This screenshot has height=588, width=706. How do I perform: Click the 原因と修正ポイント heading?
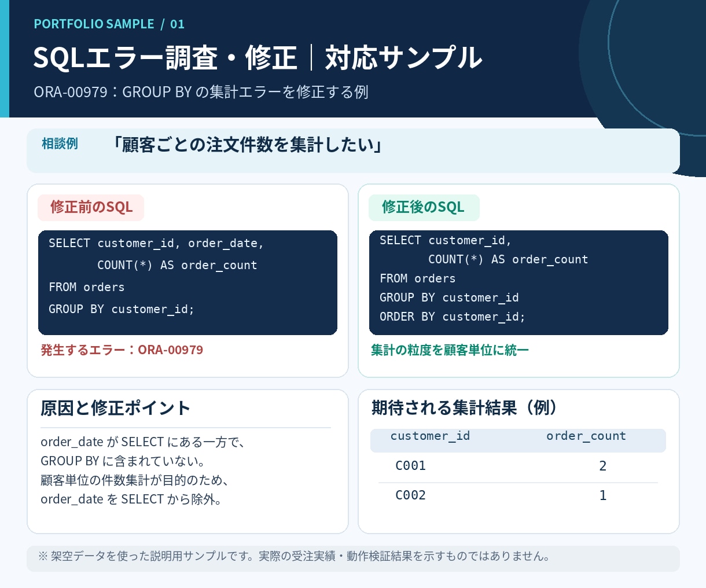[x=115, y=408]
